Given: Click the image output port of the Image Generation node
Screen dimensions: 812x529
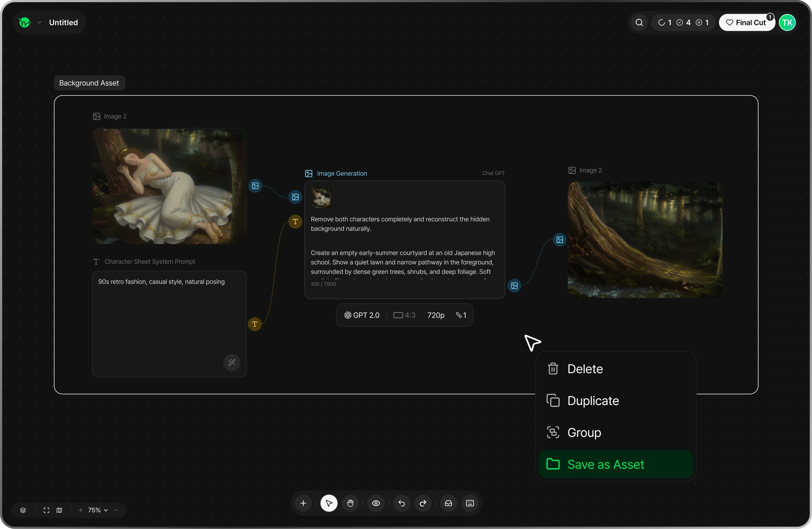Looking at the screenshot, I should pyautogui.click(x=515, y=286).
